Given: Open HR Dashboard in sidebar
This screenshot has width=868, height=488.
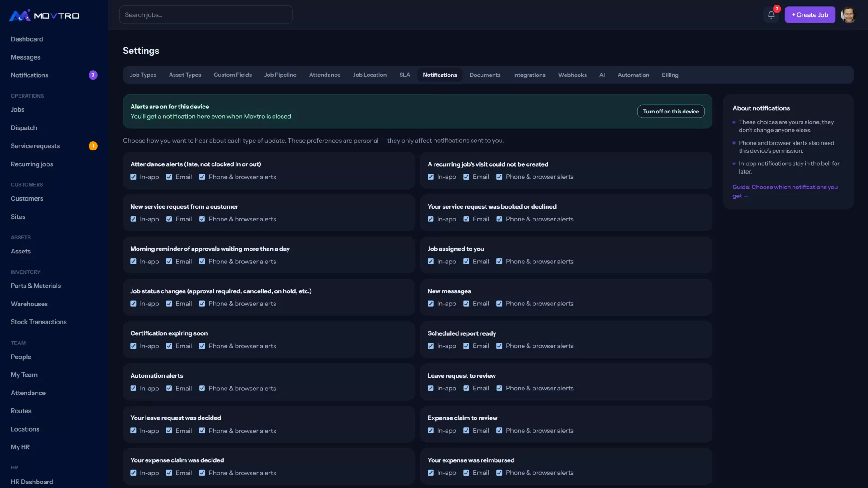Looking at the screenshot, I should coord(32,482).
